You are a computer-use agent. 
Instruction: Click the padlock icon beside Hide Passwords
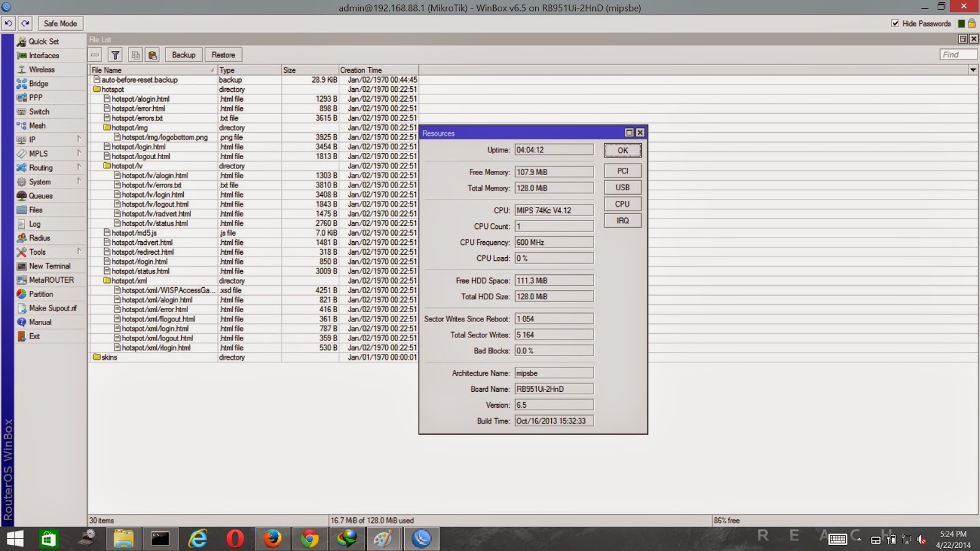pyautogui.click(x=971, y=23)
